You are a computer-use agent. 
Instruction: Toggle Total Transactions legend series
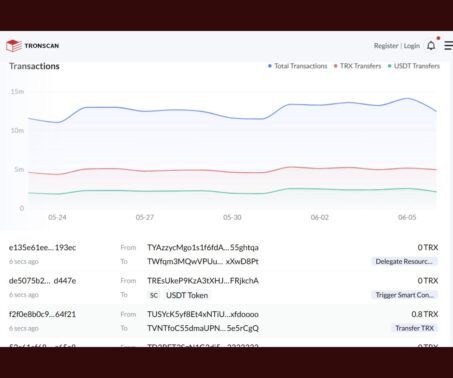298,66
